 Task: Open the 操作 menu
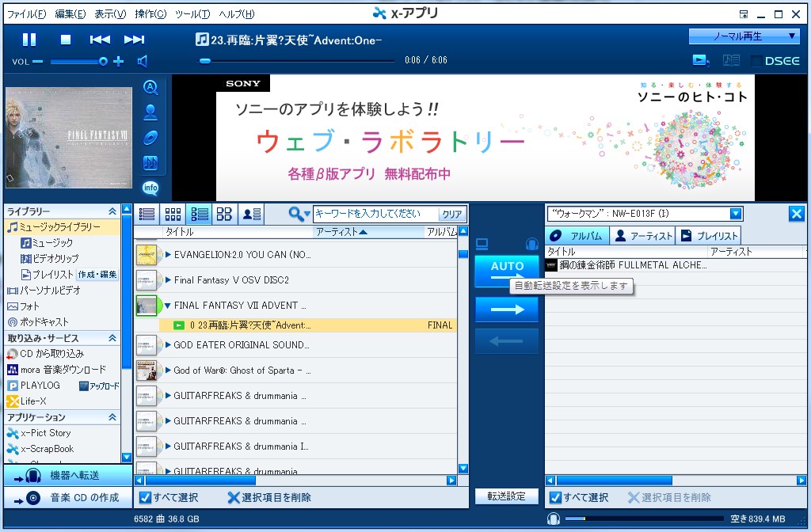click(x=150, y=14)
